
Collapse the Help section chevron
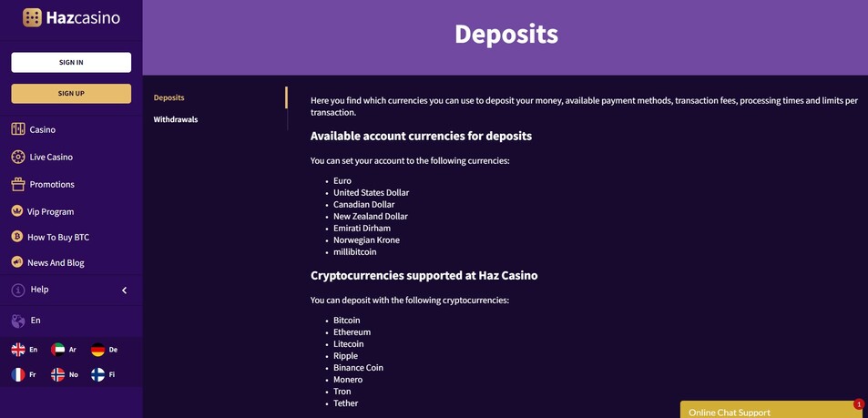[124, 291]
